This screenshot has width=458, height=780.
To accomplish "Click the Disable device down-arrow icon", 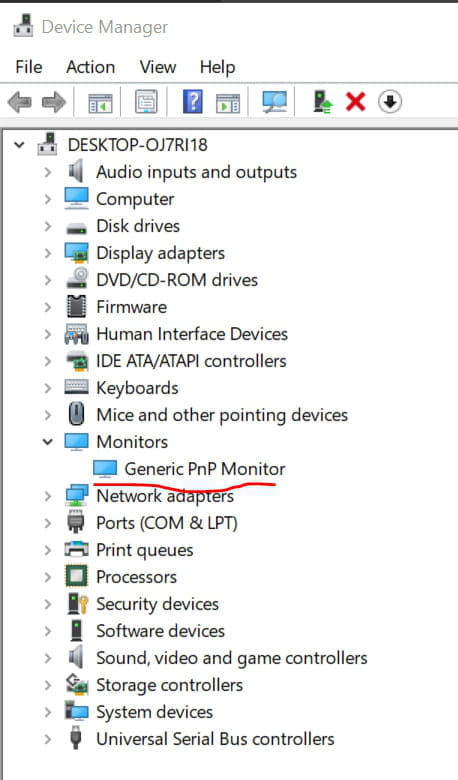I will coord(390,102).
